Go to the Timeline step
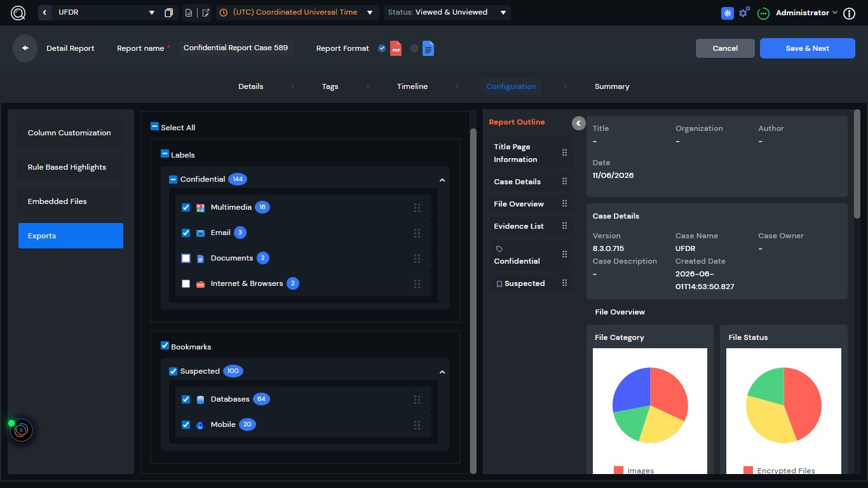This screenshot has width=868, height=488. click(x=412, y=86)
